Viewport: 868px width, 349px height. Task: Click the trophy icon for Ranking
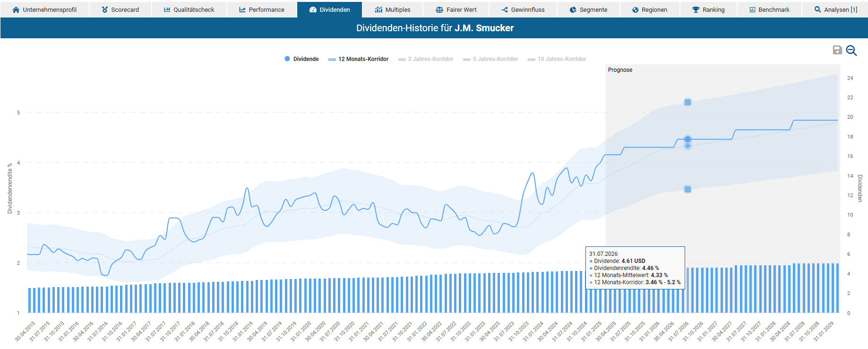click(696, 9)
